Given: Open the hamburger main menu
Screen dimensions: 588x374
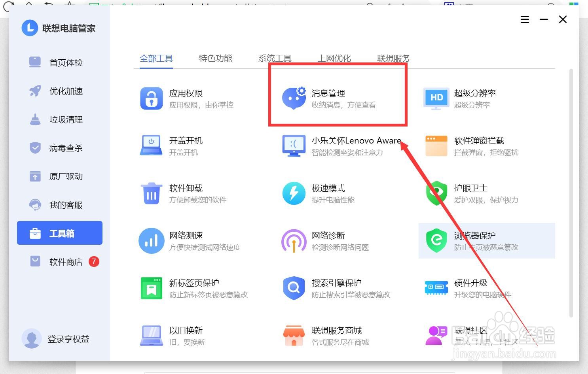Looking at the screenshot, I should click(x=525, y=19).
